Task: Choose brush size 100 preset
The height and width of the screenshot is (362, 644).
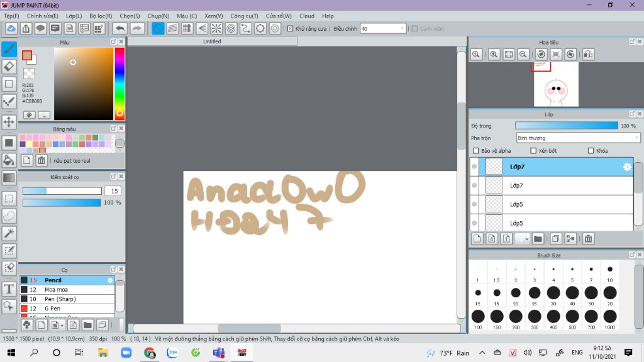Action: (x=478, y=319)
